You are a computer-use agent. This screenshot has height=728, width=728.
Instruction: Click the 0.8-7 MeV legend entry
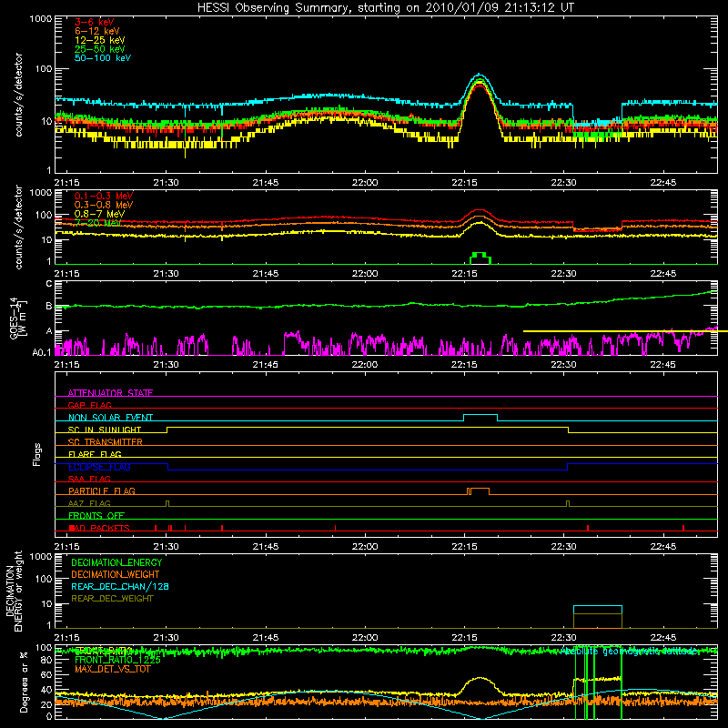(99, 214)
